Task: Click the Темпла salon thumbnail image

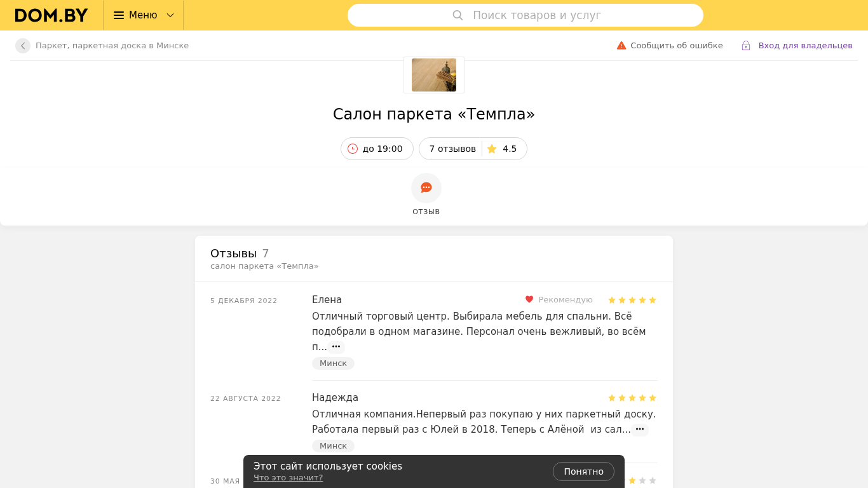Action: tap(434, 75)
